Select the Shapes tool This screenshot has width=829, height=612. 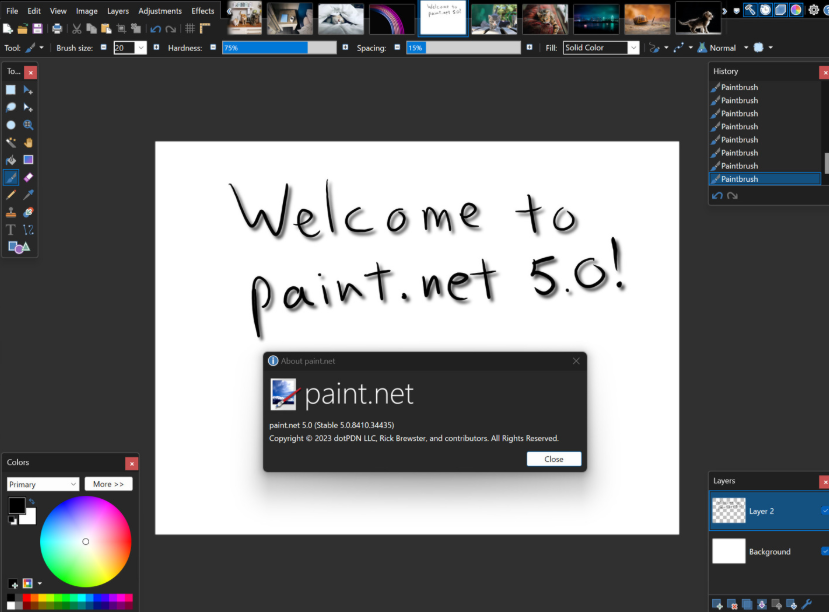19,247
